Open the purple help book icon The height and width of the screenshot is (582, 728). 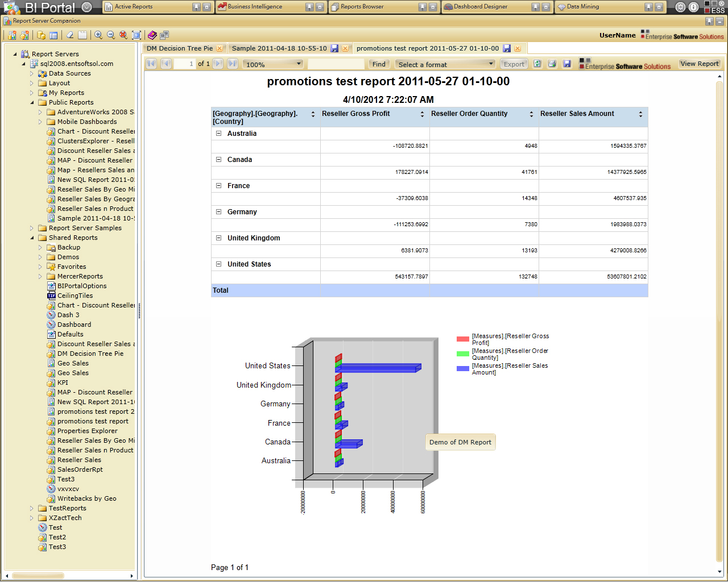click(x=152, y=35)
